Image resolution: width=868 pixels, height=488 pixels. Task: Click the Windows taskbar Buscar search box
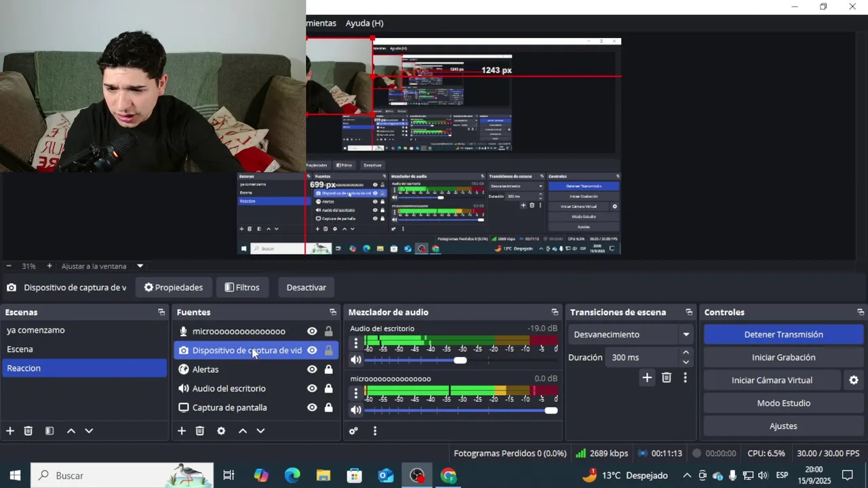122,476
